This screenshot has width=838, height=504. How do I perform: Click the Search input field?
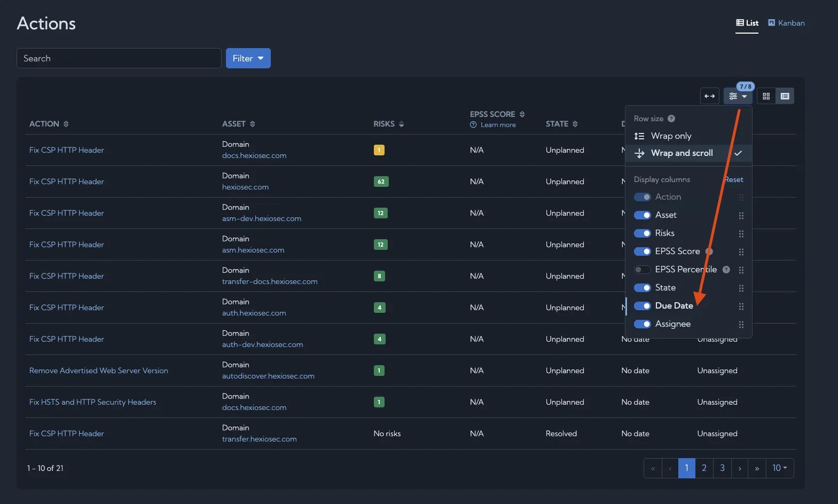(119, 58)
